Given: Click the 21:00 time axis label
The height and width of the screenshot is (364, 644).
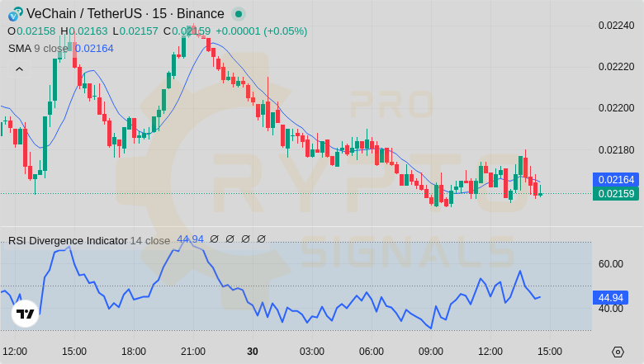Looking at the screenshot, I should click(x=193, y=352).
